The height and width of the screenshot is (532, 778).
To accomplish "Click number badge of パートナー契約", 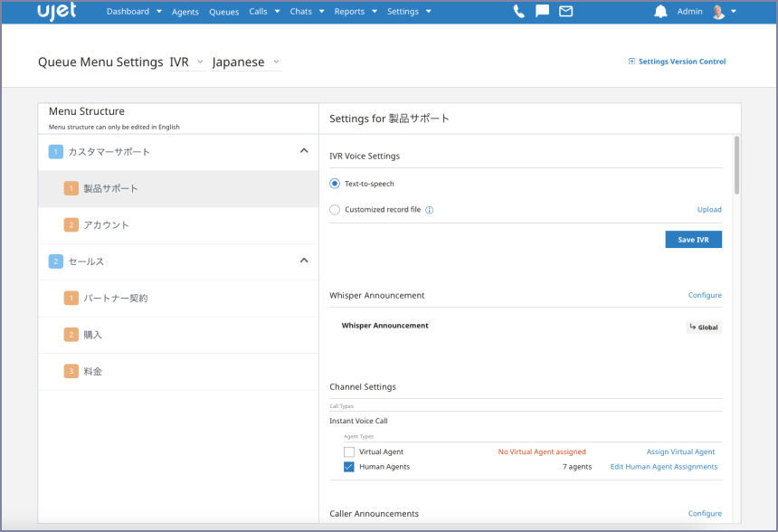I will click(x=71, y=299).
